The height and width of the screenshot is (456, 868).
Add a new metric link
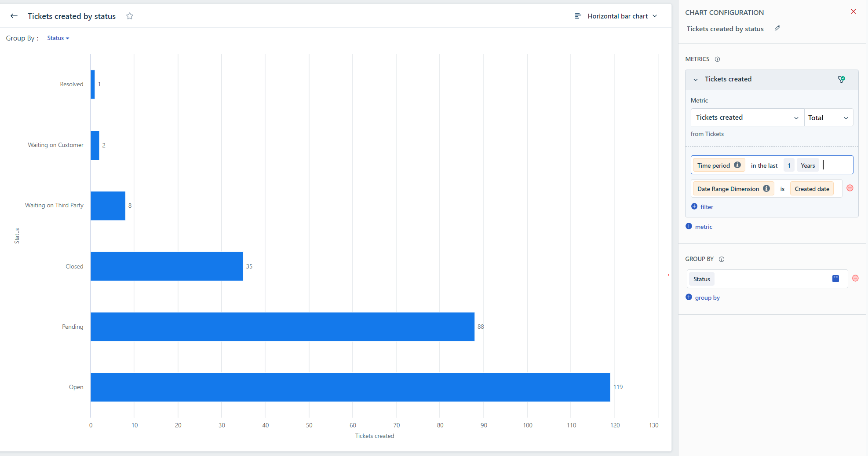704,227
